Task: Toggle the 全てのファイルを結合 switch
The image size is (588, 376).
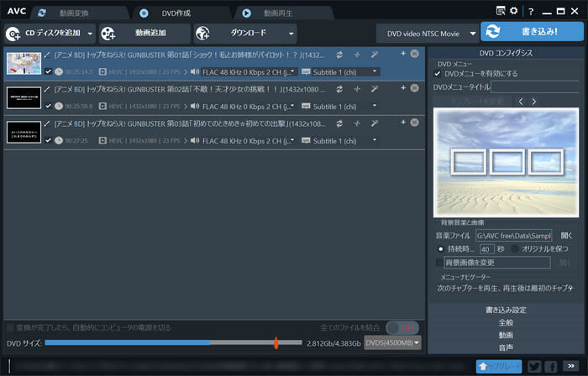Action: (x=407, y=327)
